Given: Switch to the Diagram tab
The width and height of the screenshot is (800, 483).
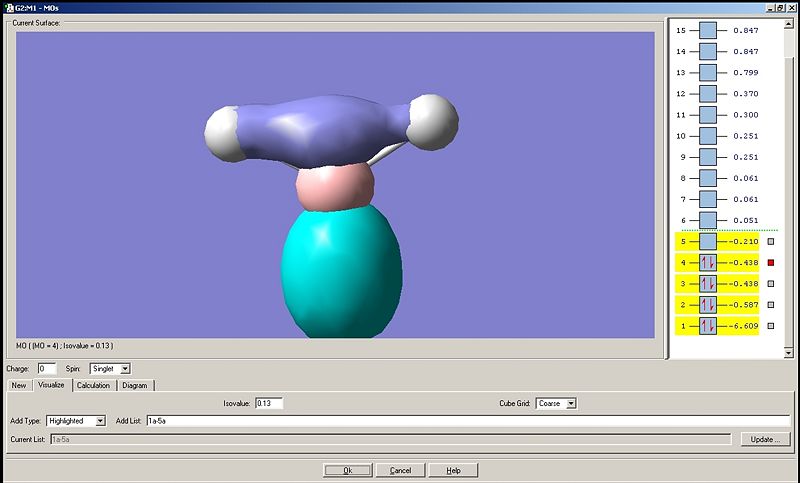Looking at the screenshot, I should 135,386.
